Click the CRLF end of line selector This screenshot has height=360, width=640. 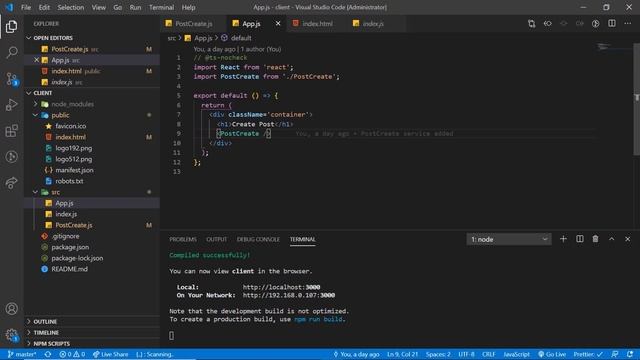489,354
